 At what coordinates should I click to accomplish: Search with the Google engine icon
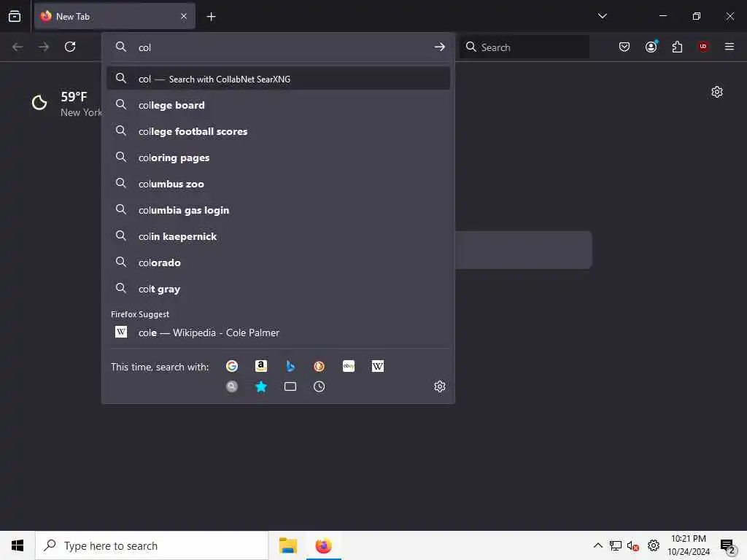pos(232,366)
